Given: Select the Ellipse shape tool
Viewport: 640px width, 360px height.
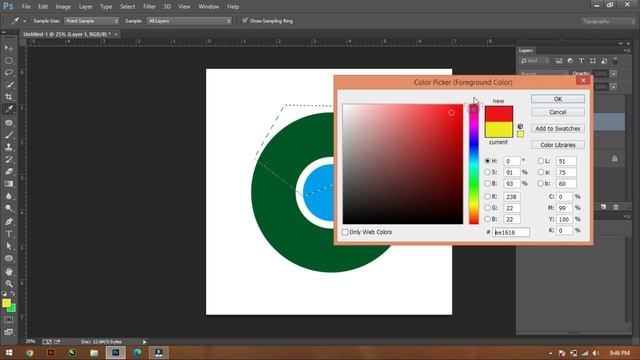Looking at the screenshot, I should pos(9,258).
